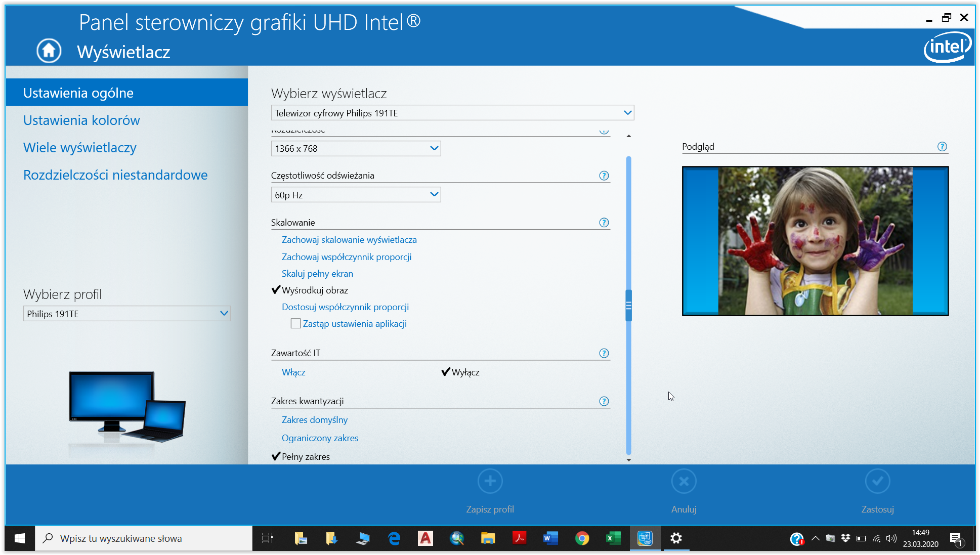This screenshot has width=980, height=555.
Task: Click the Zastosuj label
Action: pyautogui.click(x=878, y=509)
